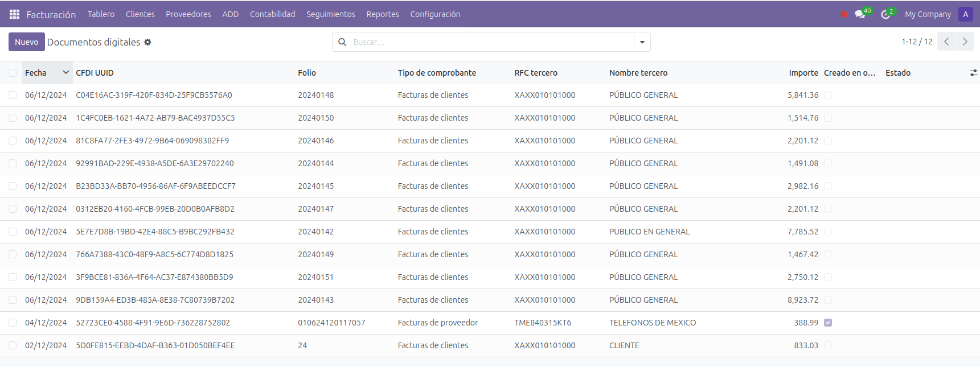Click the user avatar A icon

[965, 14]
